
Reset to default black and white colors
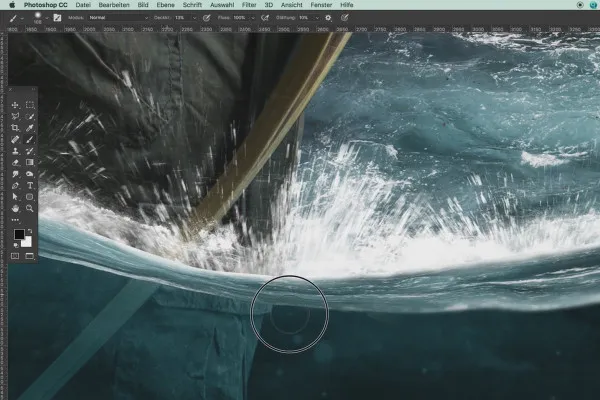click(x=16, y=245)
